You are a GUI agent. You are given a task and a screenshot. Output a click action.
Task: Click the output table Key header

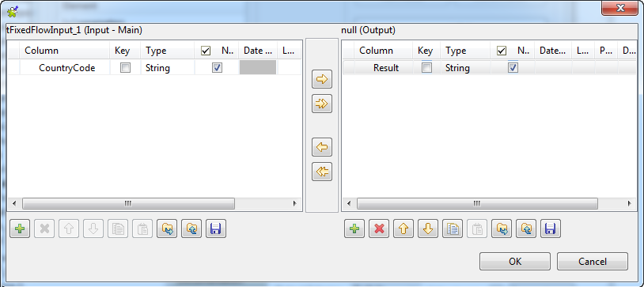(426, 51)
